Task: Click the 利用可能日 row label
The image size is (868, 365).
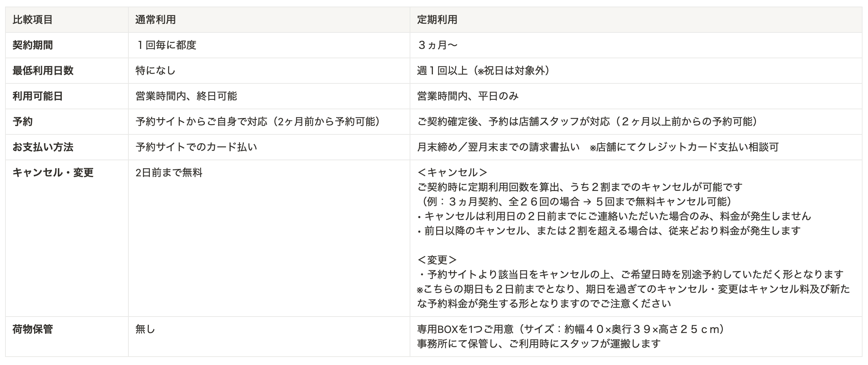Action: (38, 96)
